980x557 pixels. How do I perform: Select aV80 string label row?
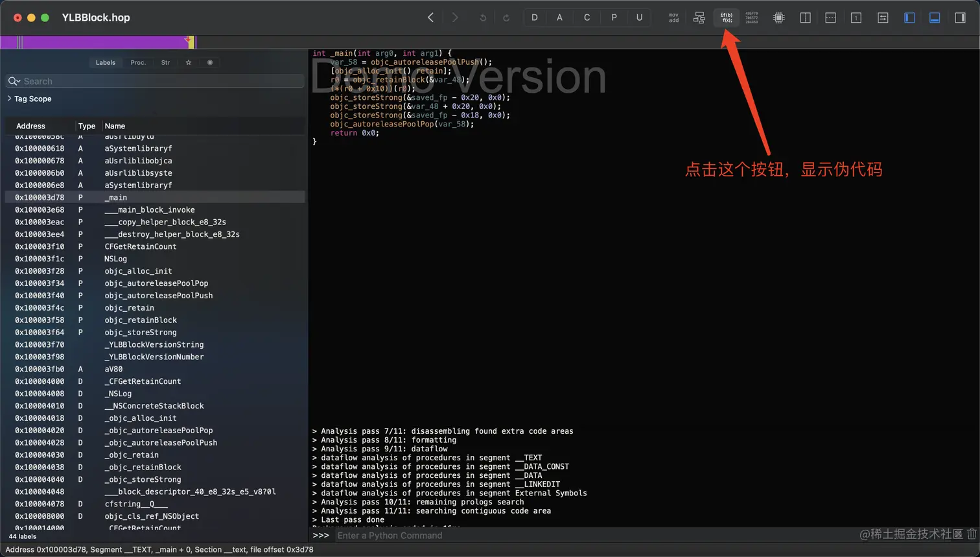point(154,370)
